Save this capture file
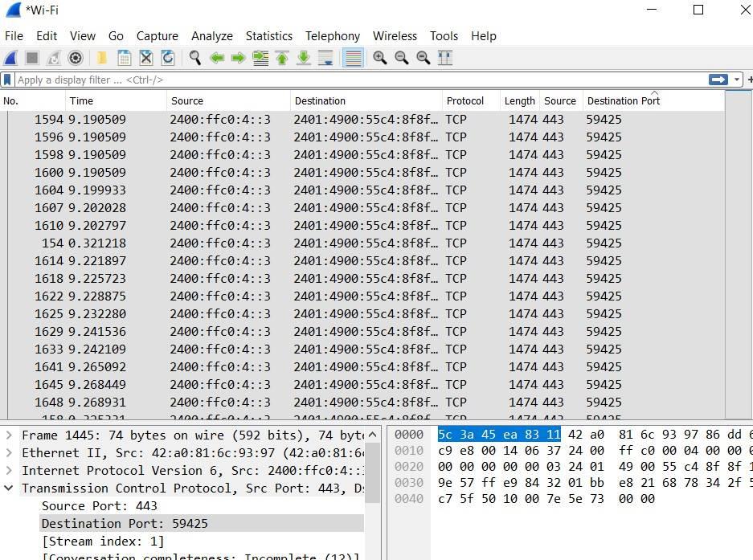The image size is (753, 560). (125, 58)
